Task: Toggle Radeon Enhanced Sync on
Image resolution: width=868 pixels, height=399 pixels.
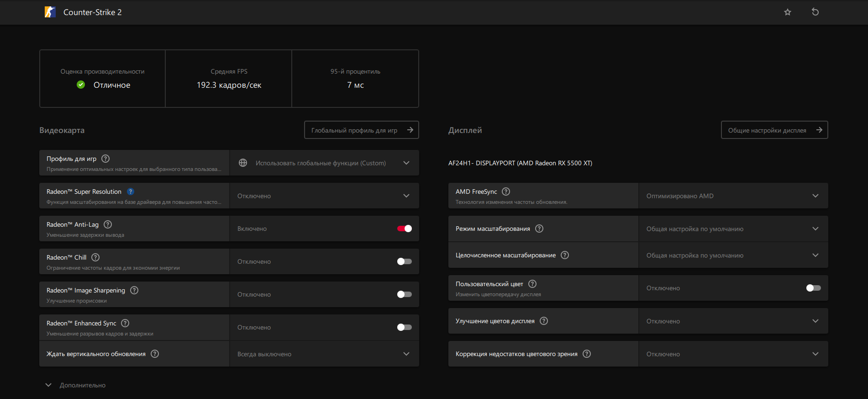Action: click(x=405, y=327)
